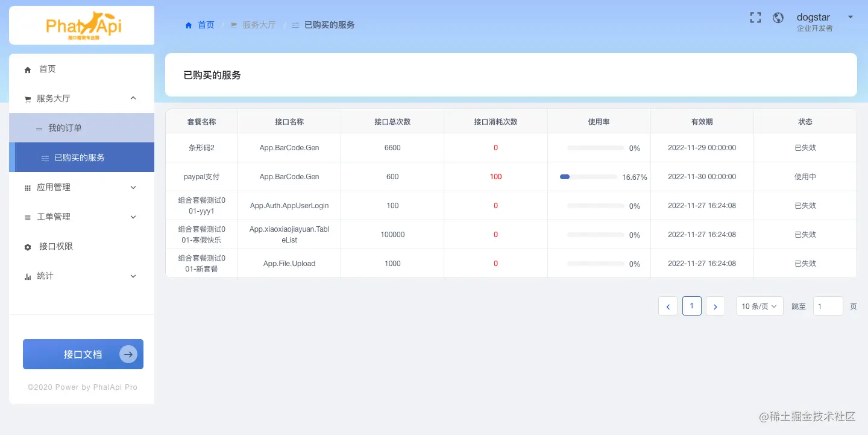The image size is (868, 435).
Task: Click the gear icon beside 接口权限
Action: pyautogui.click(x=28, y=247)
